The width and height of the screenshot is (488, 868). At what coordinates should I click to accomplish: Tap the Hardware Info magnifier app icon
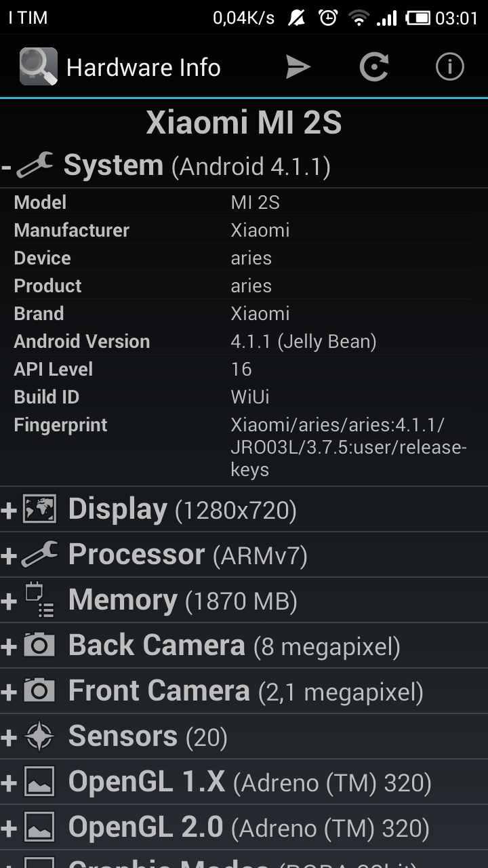click(38, 66)
